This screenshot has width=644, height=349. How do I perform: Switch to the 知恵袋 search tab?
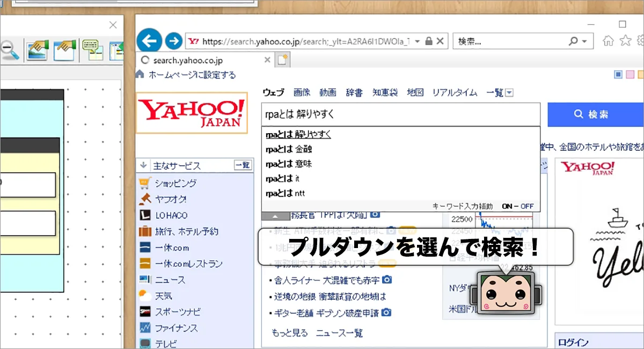click(x=385, y=92)
